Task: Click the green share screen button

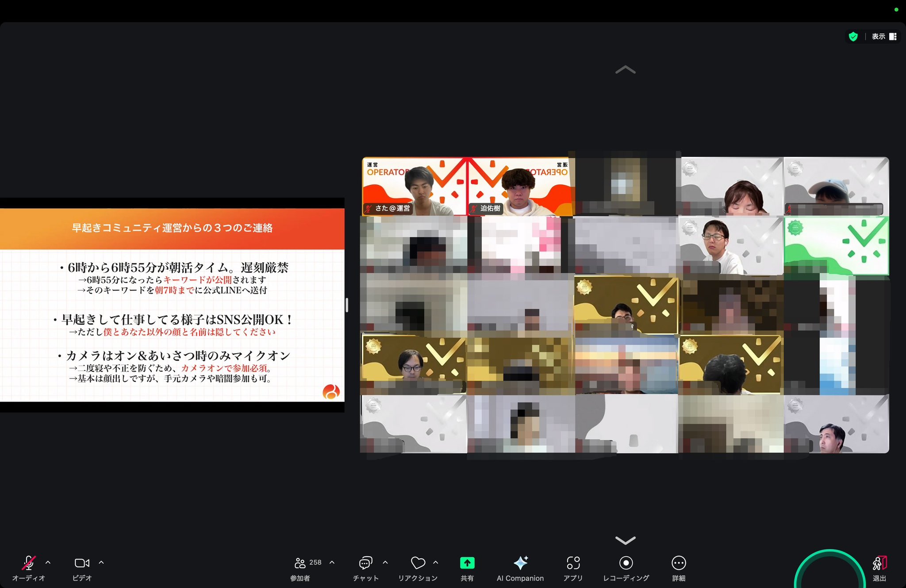Action: 467,563
